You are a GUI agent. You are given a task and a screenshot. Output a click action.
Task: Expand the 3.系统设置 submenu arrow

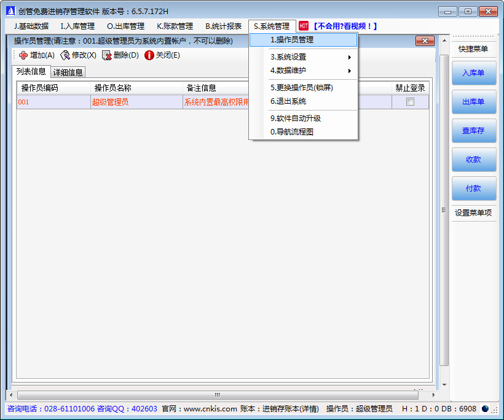[349, 57]
